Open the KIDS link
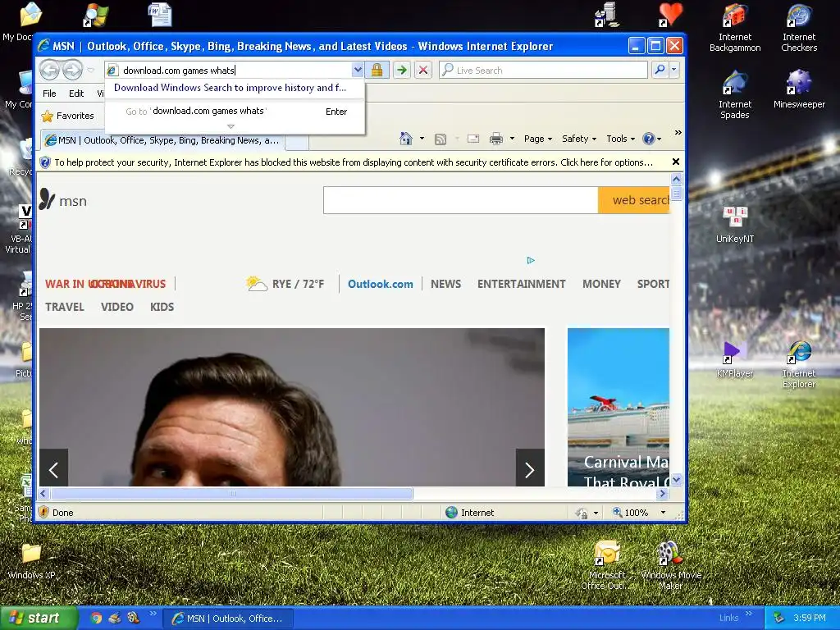The height and width of the screenshot is (630, 840). [x=162, y=307]
